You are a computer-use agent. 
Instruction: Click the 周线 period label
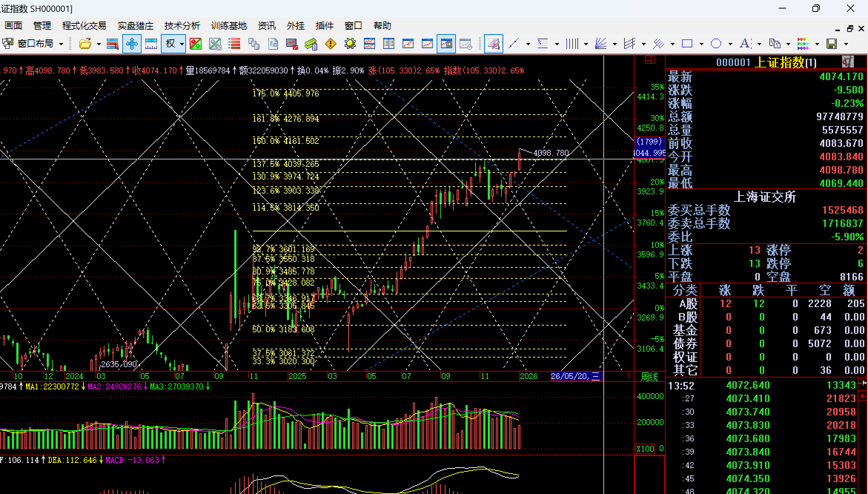coord(649,377)
